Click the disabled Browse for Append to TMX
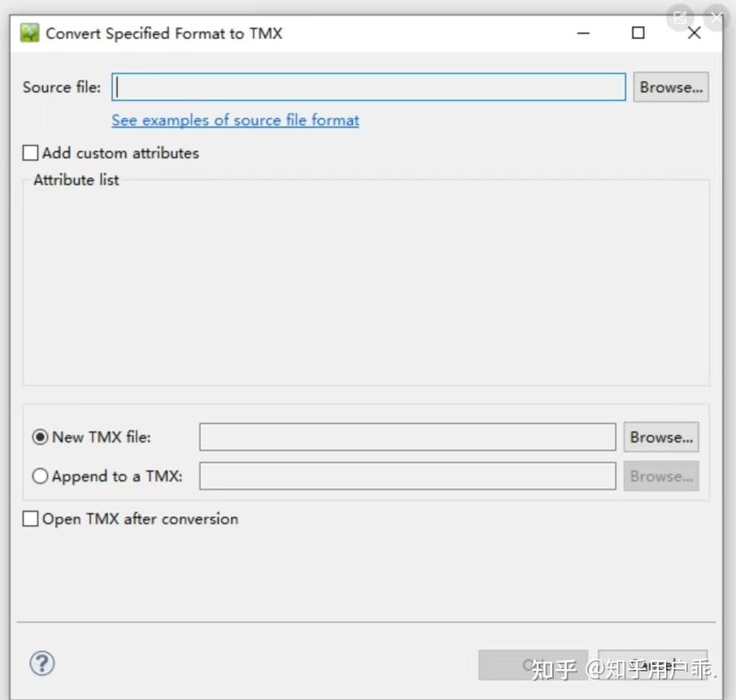The width and height of the screenshot is (736, 700). click(660, 476)
